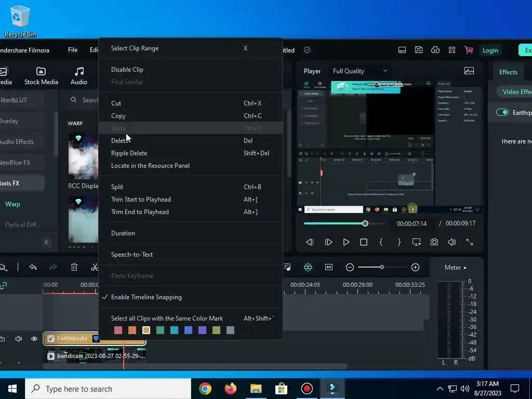The width and height of the screenshot is (532, 399).
Task: Click the player volume icon
Action: click(452, 242)
